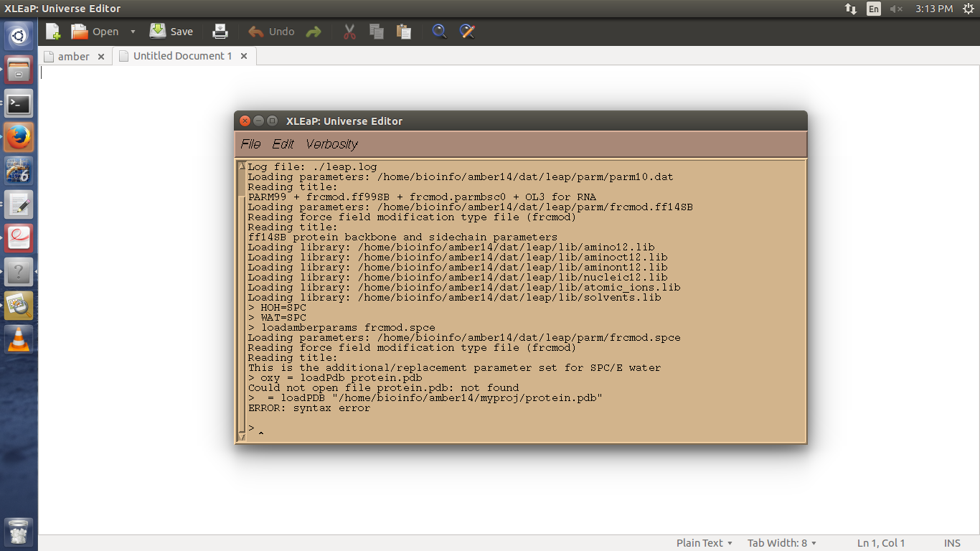Click the Cut scissors icon

[349, 32]
